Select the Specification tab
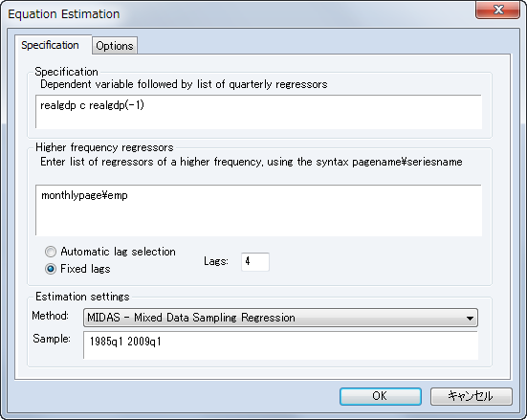The width and height of the screenshot is (527, 420). [x=51, y=45]
